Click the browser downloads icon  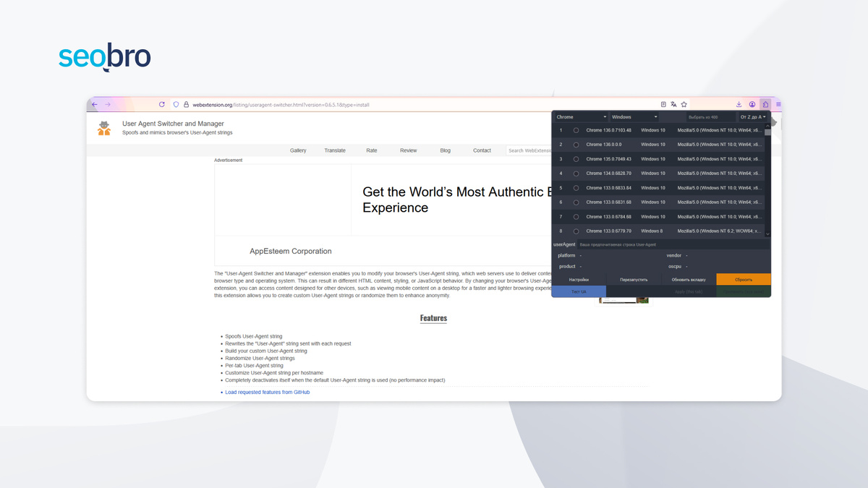[x=739, y=104]
